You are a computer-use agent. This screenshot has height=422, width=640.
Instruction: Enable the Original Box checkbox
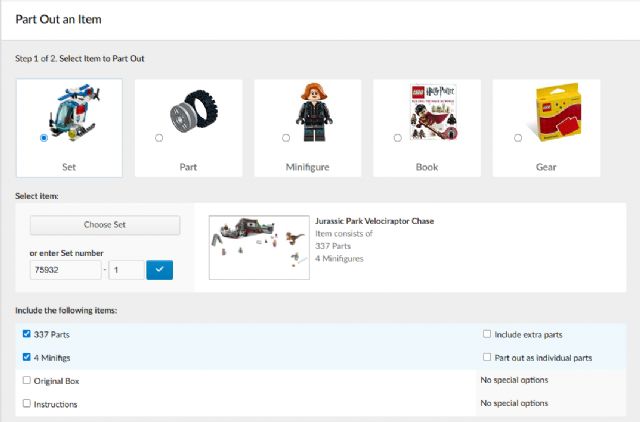coord(27,380)
